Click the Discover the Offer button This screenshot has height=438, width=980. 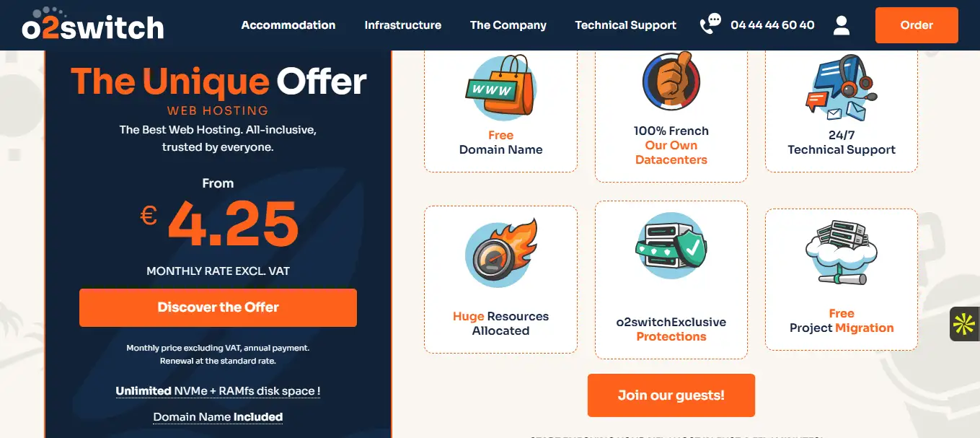(218, 307)
